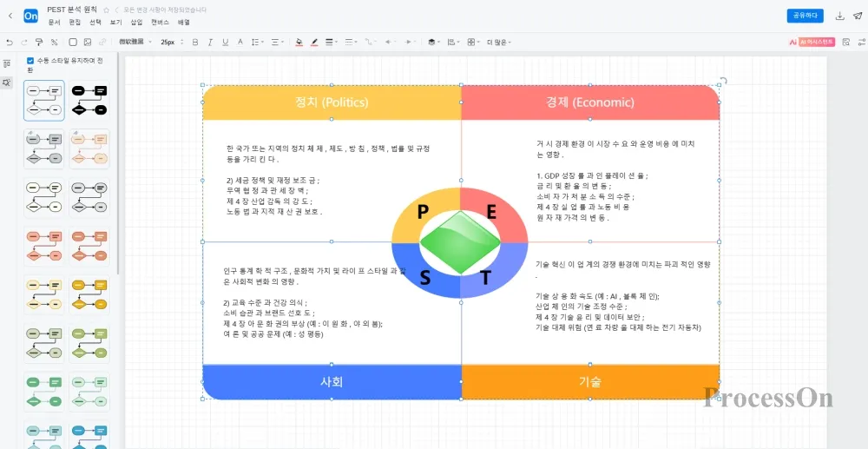Click the Insert Image icon
Image resolution: width=868 pixels, height=449 pixels.
click(x=88, y=42)
